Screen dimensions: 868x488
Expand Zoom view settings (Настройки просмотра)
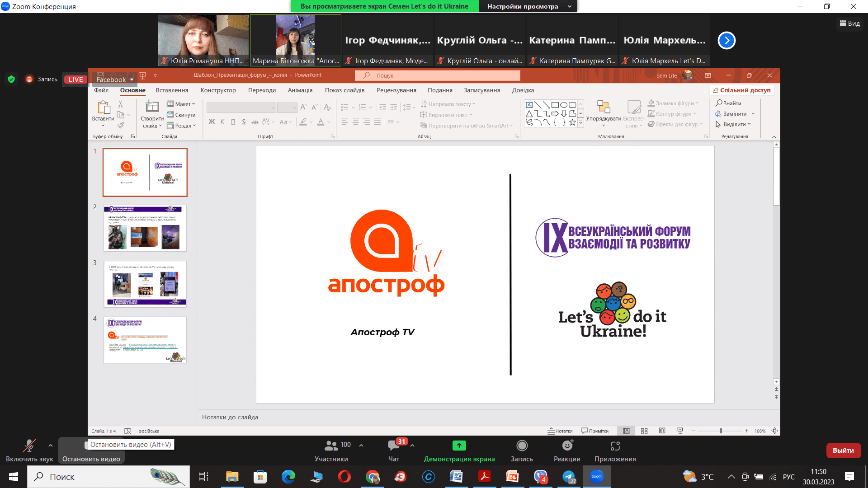click(528, 6)
